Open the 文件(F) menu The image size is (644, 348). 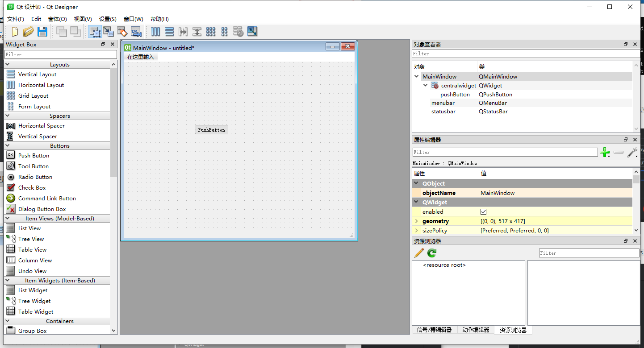[16, 19]
